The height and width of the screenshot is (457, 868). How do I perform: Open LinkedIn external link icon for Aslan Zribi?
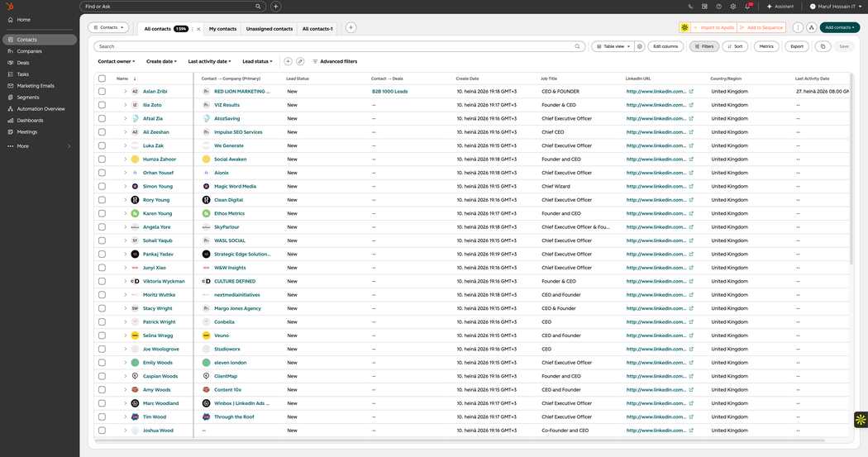tap(691, 91)
